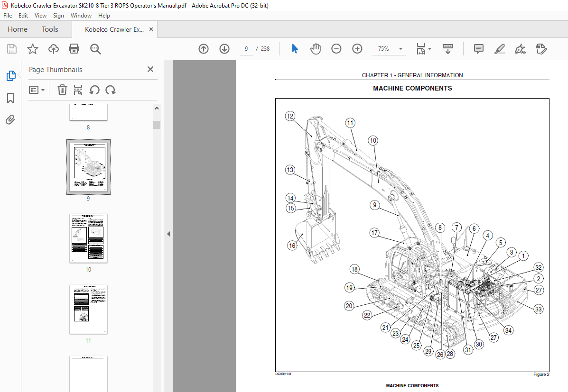
Task: Click the MACHINE COMPONENTS heading
Action: [x=412, y=88]
